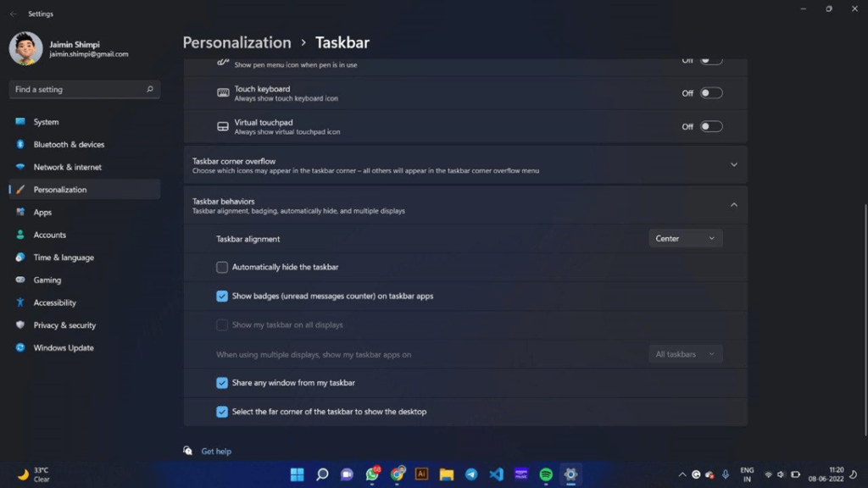Click the volume speaker icon
The height and width of the screenshot is (488, 868).
tap(781, 474)
